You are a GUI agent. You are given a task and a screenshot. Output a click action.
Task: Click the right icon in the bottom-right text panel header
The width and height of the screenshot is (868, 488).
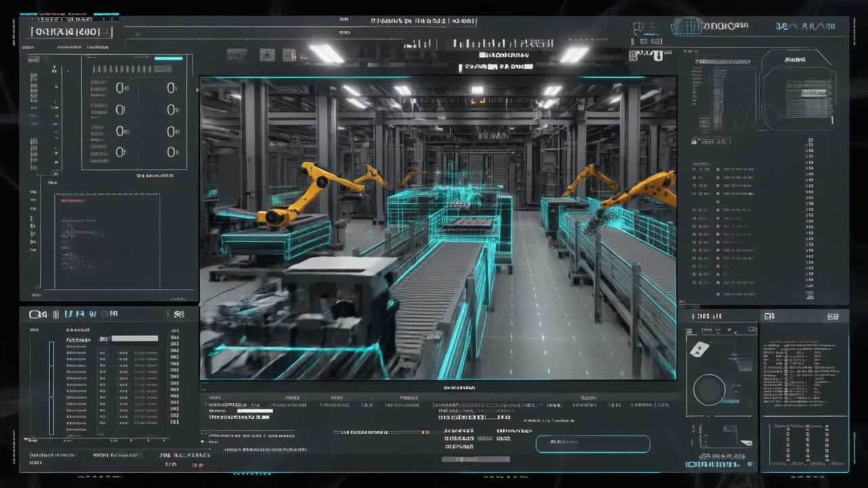coord(833,317)
